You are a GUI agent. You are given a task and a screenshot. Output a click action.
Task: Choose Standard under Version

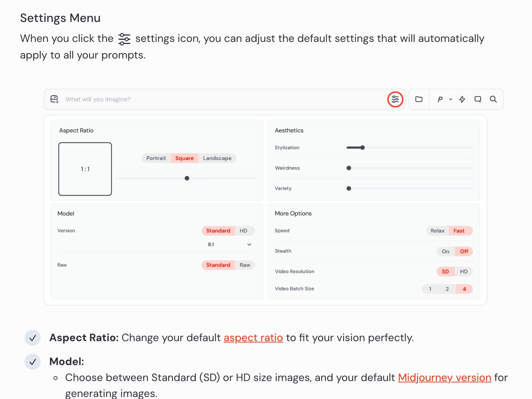tap(218, 231)
